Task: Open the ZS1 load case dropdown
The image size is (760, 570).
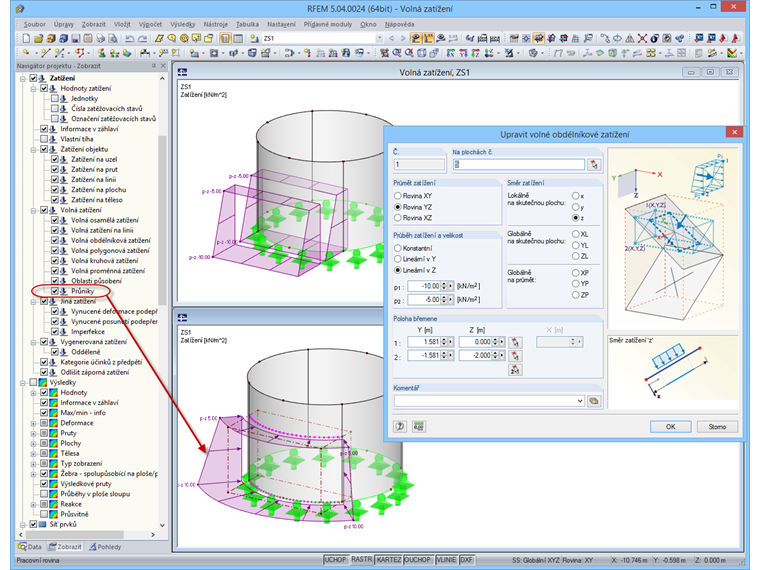Action: 379,38
